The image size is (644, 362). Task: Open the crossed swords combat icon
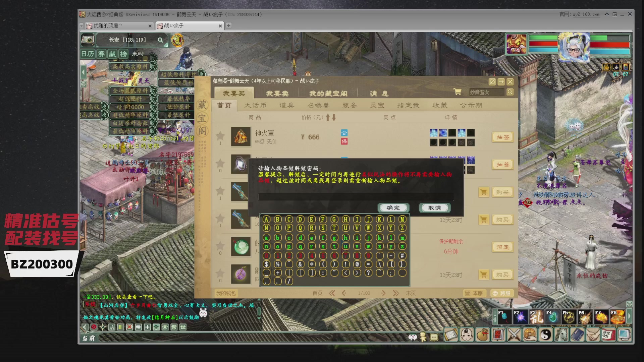(514, 335)
